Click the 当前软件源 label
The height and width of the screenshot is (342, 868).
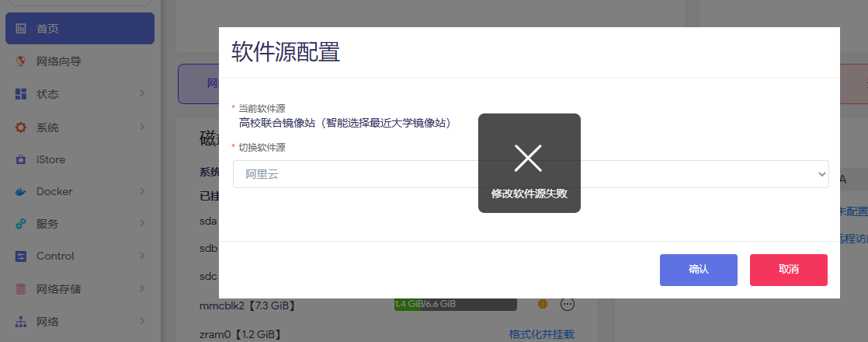(262, 108)
